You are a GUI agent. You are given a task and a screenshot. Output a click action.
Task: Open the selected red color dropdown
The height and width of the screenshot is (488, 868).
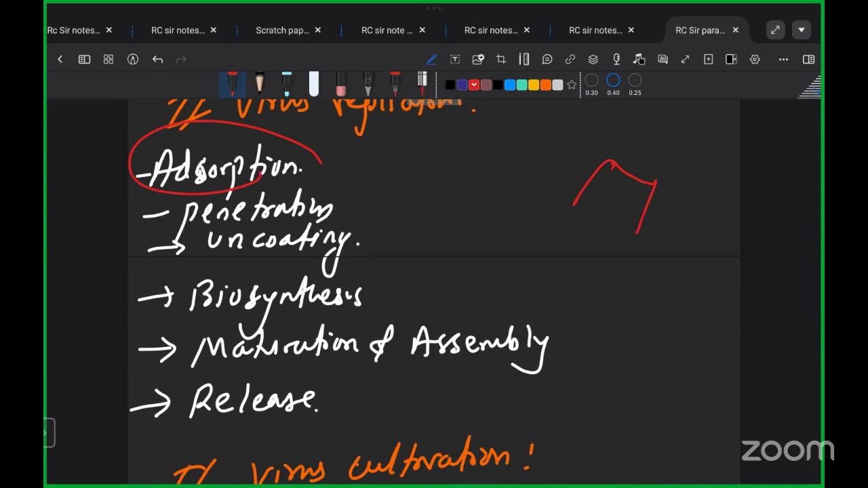click(474, 85)
